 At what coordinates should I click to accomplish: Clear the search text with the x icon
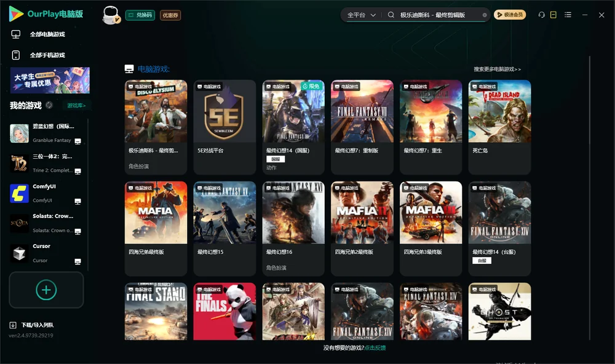485,15
